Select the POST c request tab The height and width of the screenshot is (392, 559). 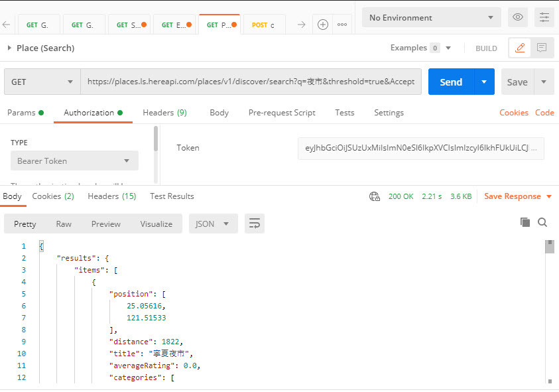263,25
